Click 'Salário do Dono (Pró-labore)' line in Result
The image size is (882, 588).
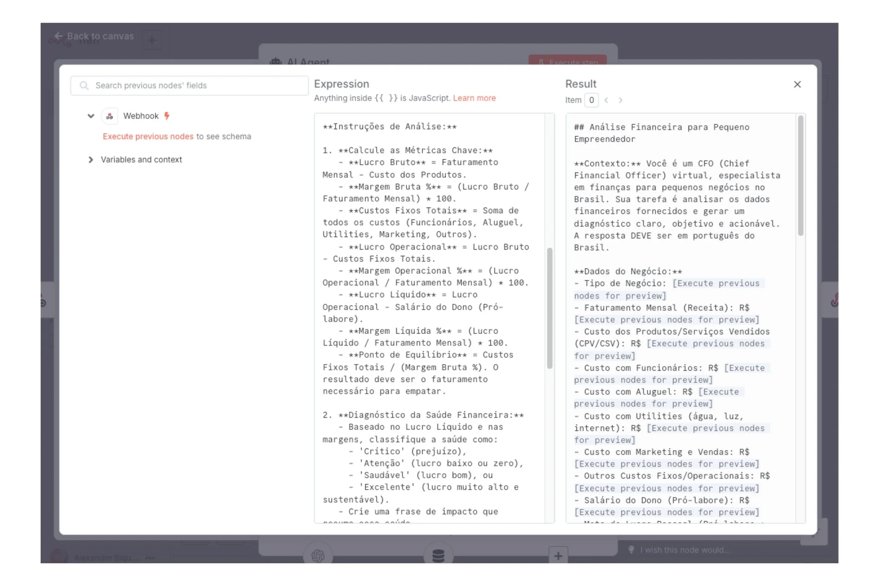click(x=661, y=501)
